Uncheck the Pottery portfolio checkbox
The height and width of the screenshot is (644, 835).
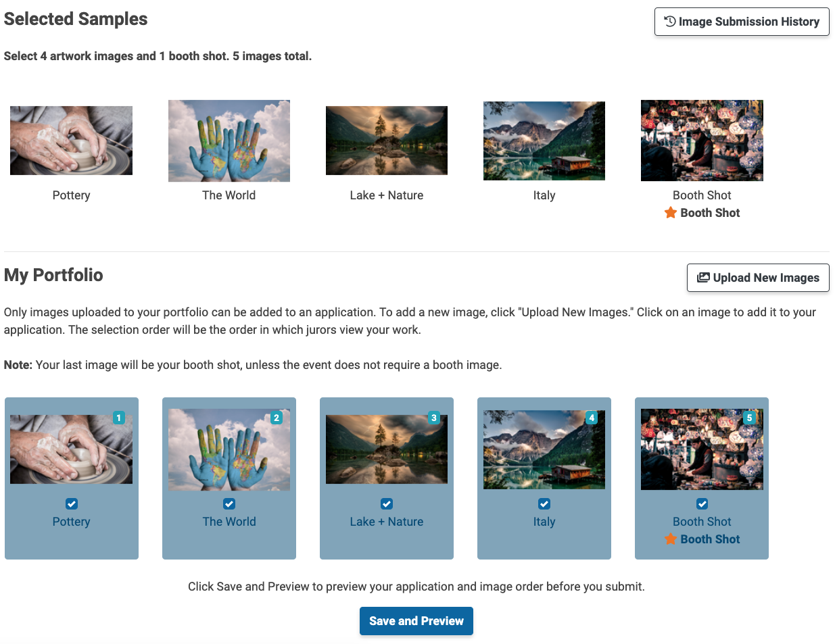[x=72, y=503]
